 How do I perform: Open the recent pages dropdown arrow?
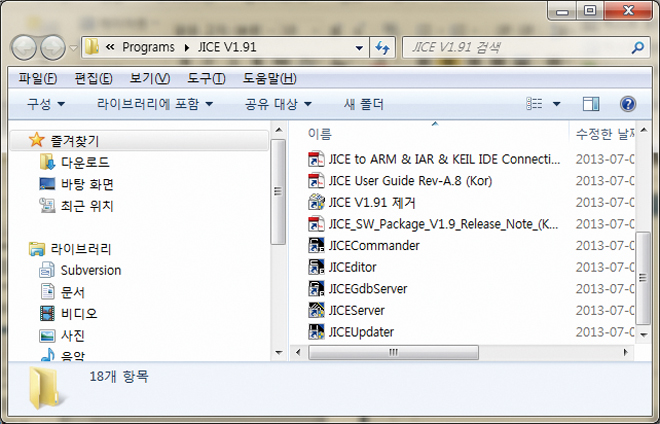pyautogui.click(x=74, y=48)
